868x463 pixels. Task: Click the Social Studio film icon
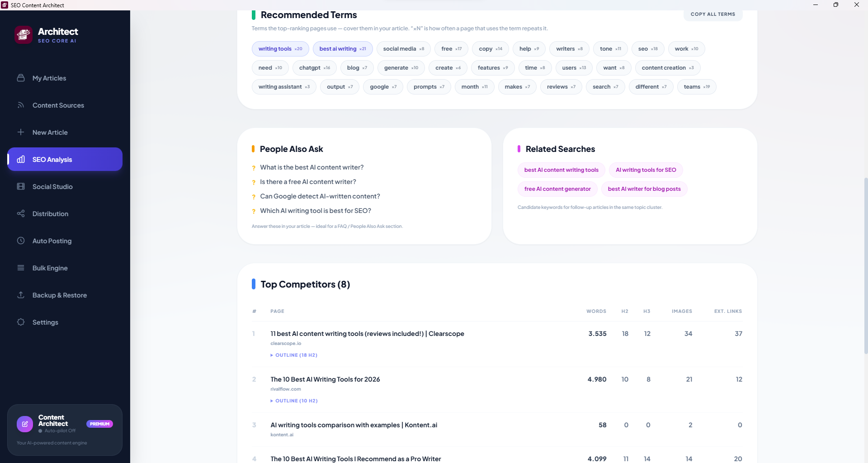coord(21,186)
